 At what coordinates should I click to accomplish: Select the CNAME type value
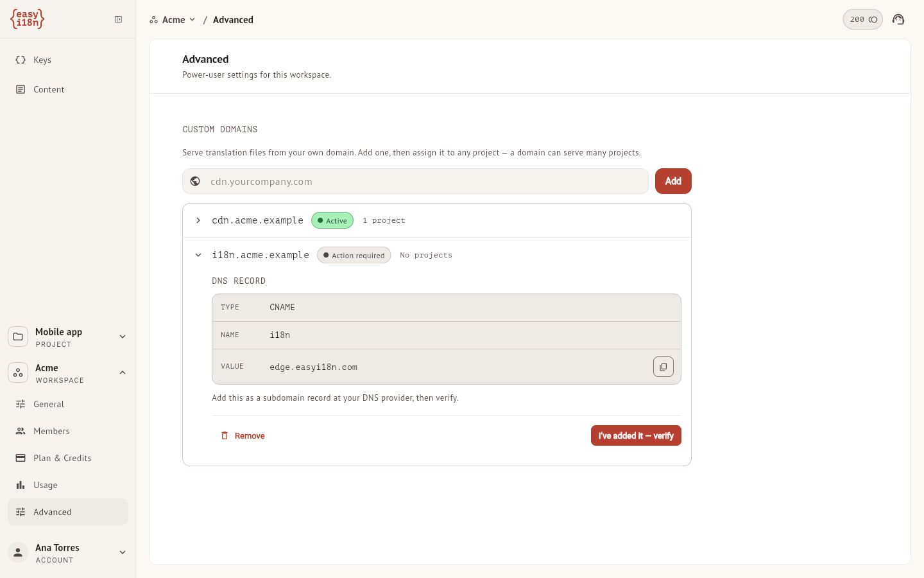(x=282, y=308)
